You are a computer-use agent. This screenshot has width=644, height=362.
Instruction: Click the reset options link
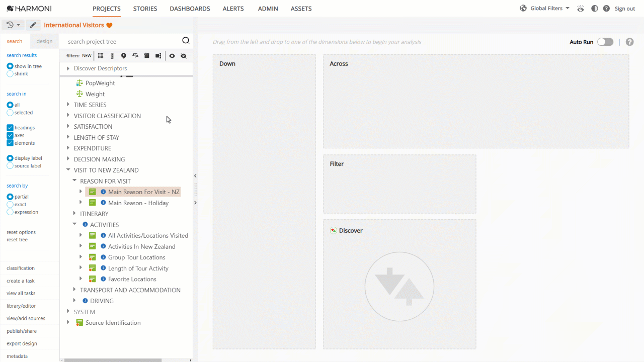[x=21, y=232]
